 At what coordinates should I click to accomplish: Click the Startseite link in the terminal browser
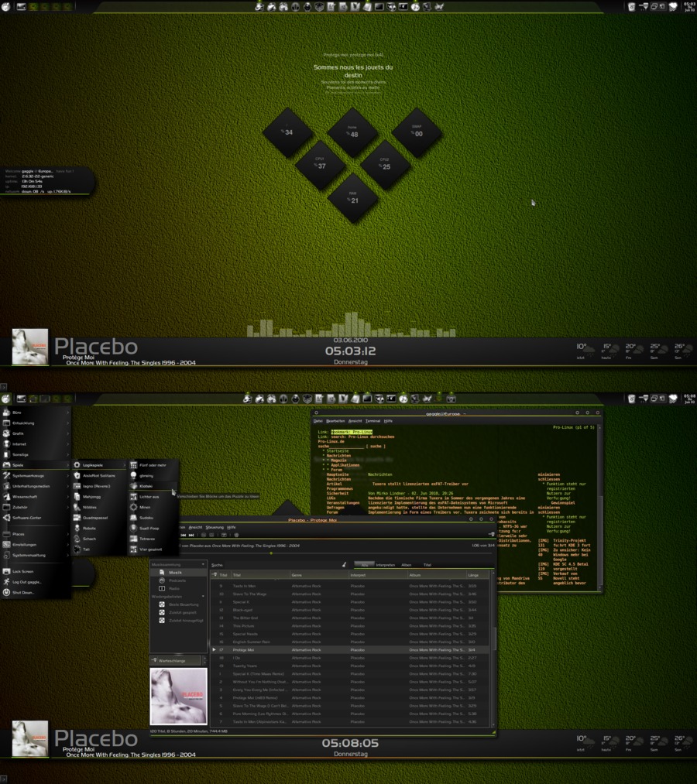pos(338,451)
